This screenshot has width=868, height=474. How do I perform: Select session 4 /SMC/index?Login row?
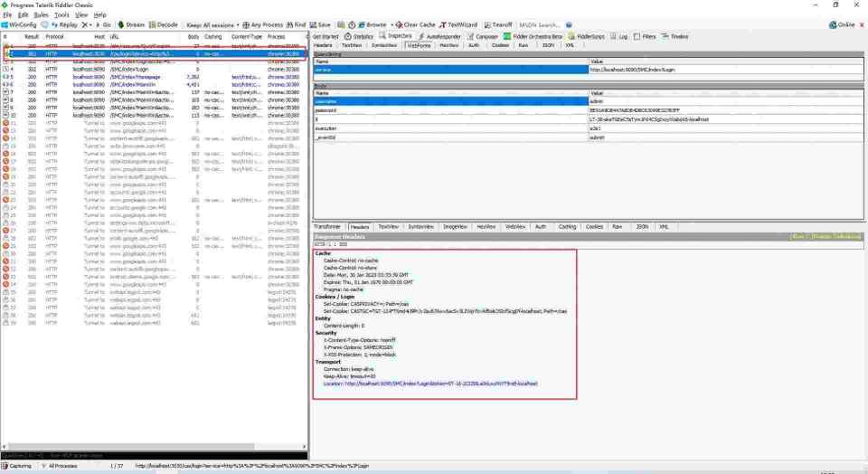(154, 70)
